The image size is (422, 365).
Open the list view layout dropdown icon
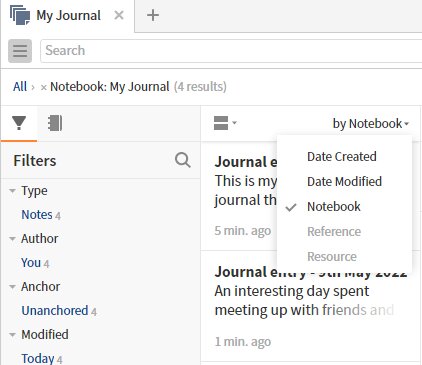click(225, 123)
